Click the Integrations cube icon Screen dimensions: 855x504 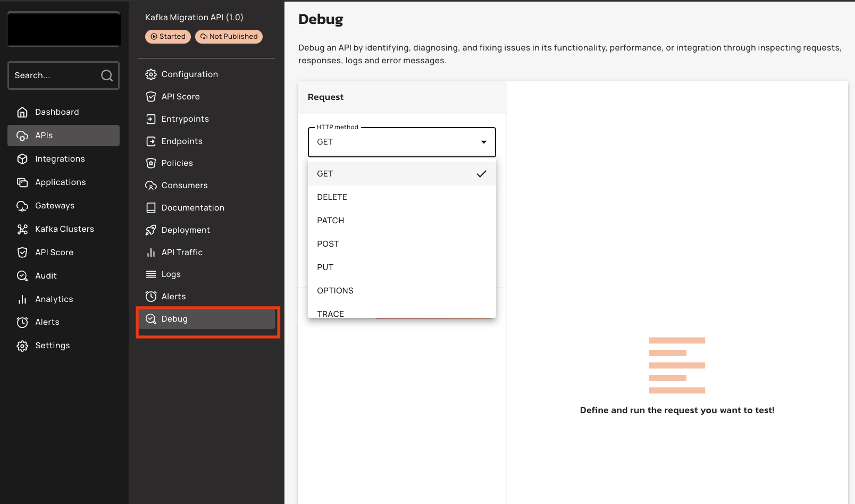[x=22, y=159]
